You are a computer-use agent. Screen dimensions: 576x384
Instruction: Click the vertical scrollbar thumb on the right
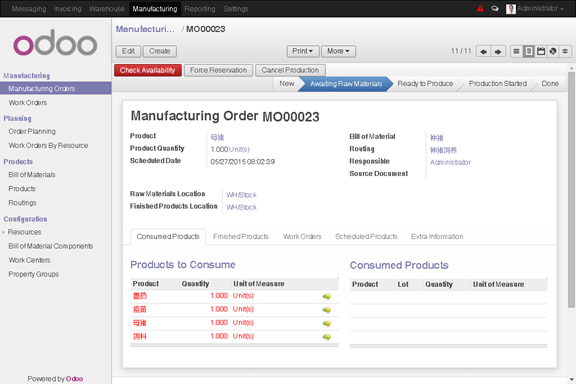point(571,189)
